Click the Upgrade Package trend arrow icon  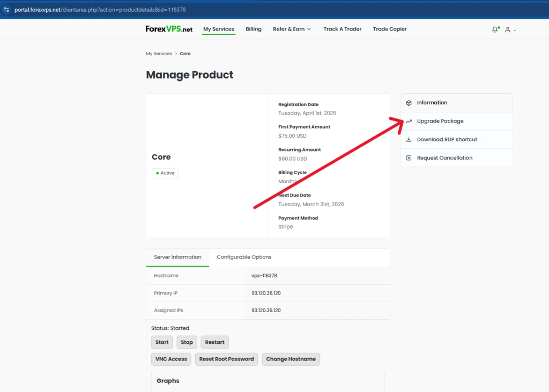click(409, 121)
